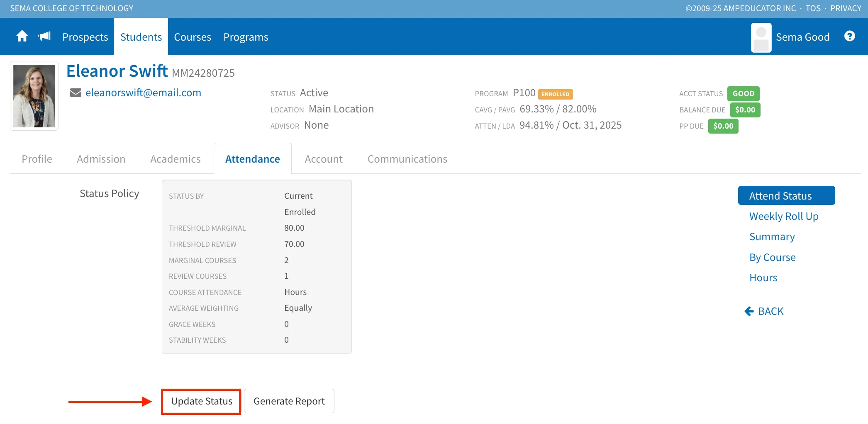The image size is (868, 424).
Task: Click the SEMA COLLEGE OF TECHNOLOGY title
Action: coord(72,8)
